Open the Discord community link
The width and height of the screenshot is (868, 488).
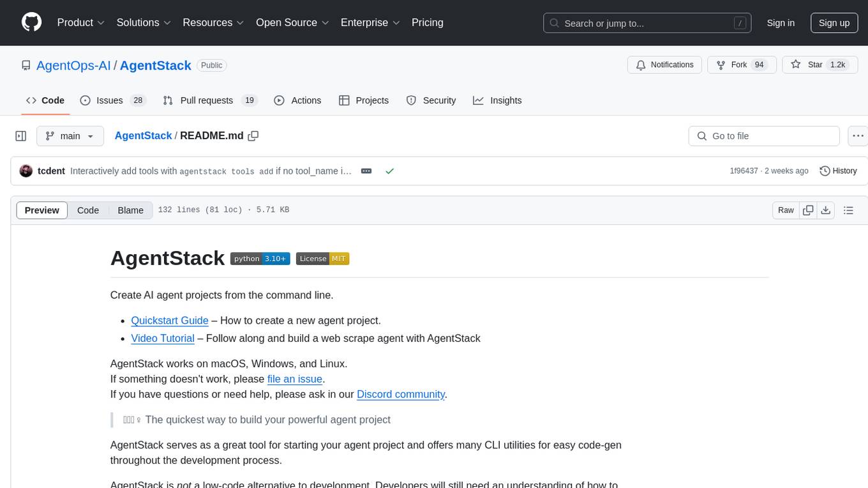(x=401, y=394)
